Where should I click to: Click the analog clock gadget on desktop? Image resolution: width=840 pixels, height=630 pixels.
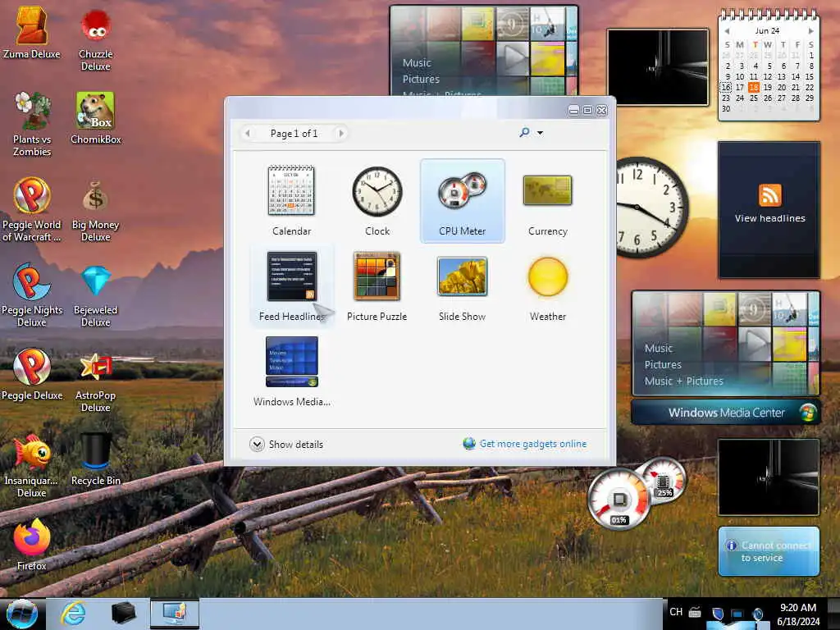(x=651, y=208)
